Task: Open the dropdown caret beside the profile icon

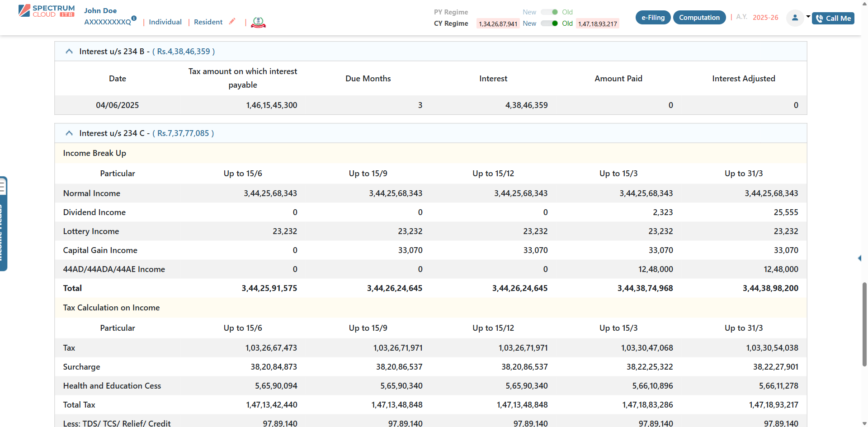Action: (807, 16)
